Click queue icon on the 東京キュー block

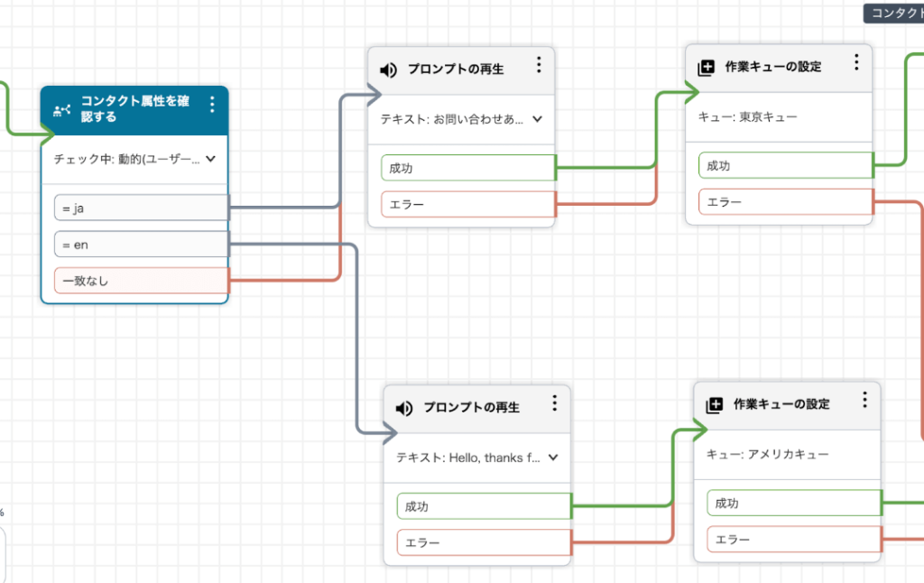coord(706,68)
